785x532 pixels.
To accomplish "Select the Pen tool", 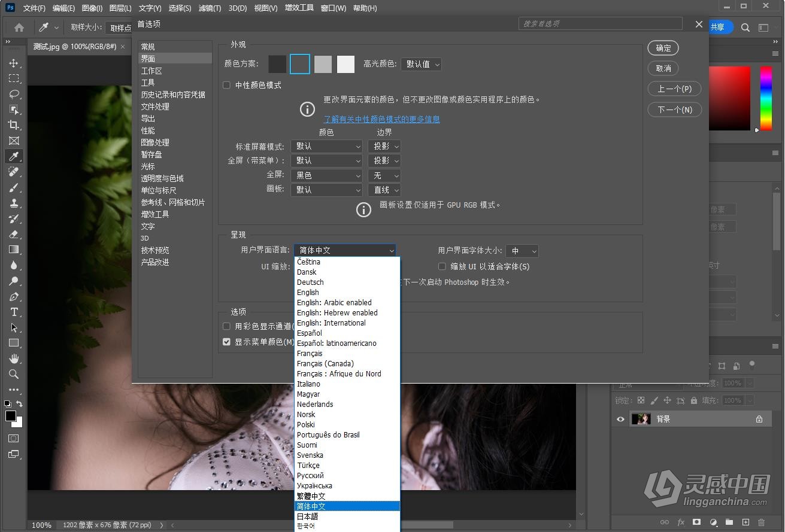I will [x=14, y=296].
